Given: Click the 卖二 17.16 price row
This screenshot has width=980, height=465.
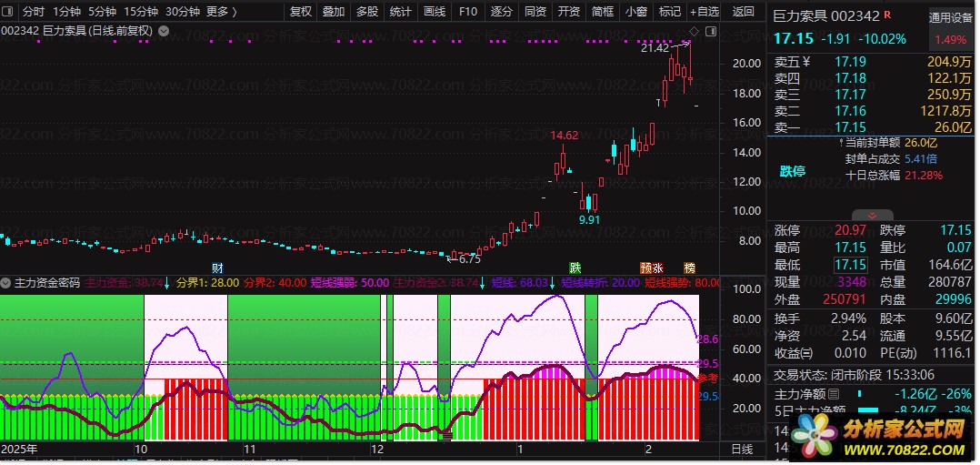Looking at the screenshot, I should (x=873, y=111).
